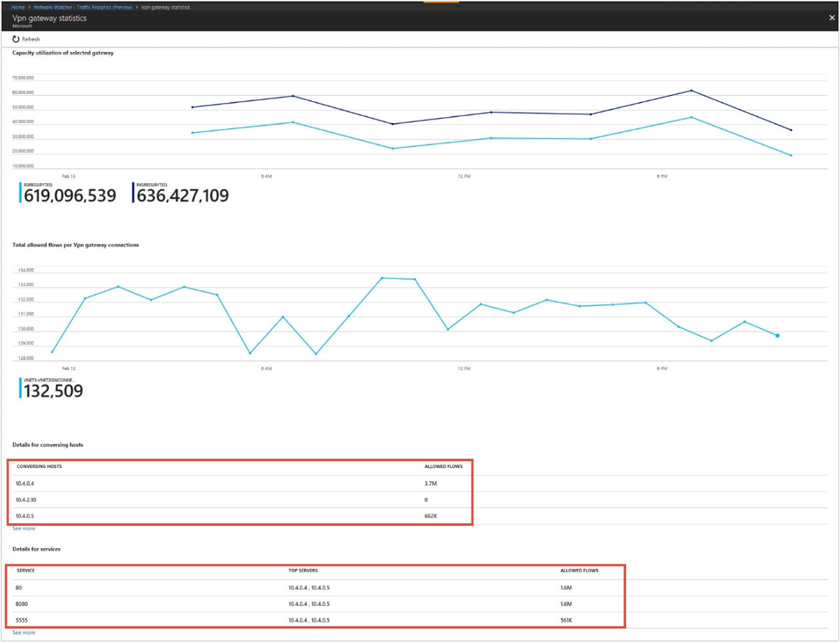Toggle the VNET3-VNET2GWCONNE series visibility

coord(49,380)
